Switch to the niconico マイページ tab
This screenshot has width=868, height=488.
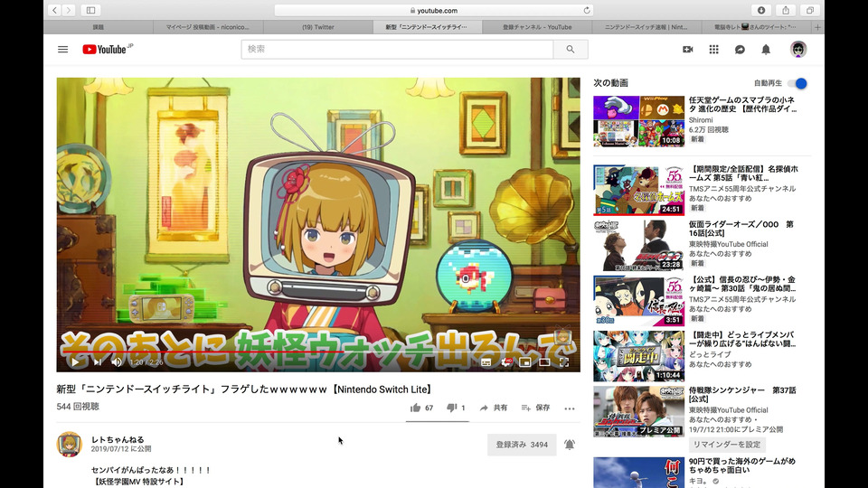208,27
